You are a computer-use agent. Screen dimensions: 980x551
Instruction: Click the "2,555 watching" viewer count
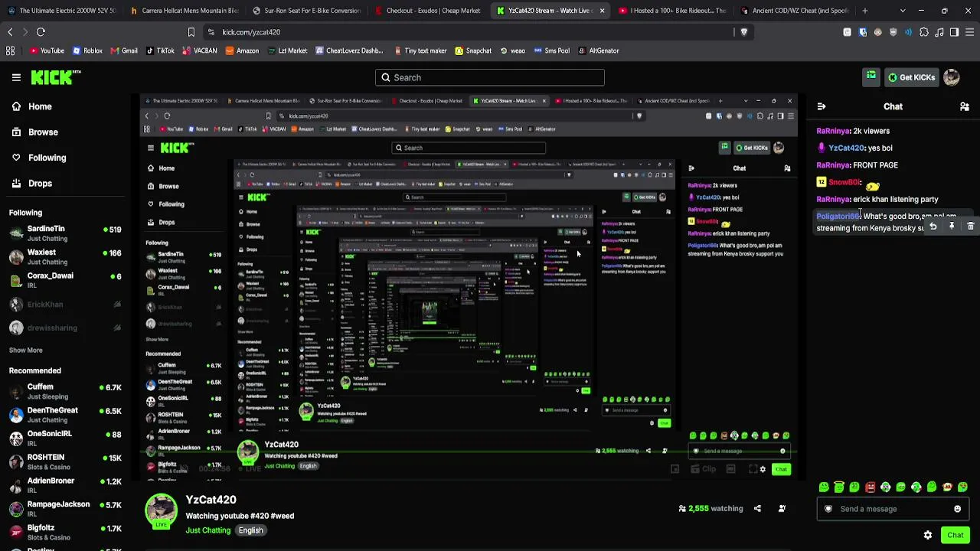tap(710, 508)
